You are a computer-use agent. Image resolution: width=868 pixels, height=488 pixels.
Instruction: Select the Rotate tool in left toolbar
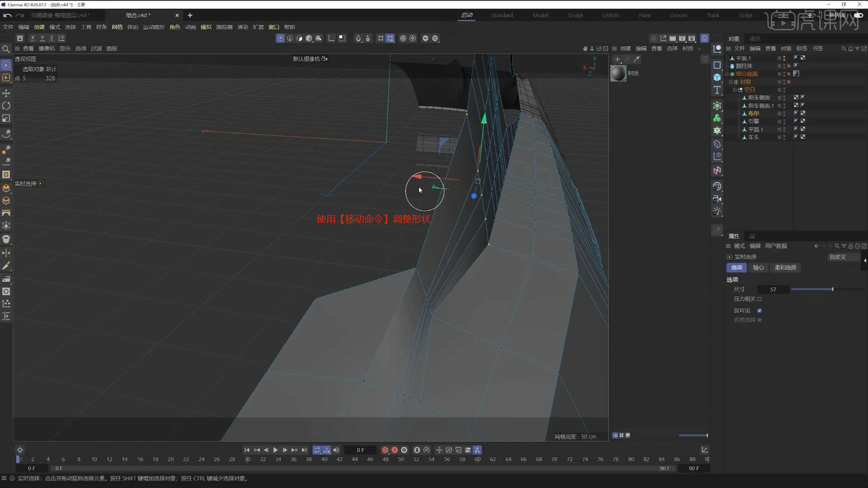[x=6, y=106]
